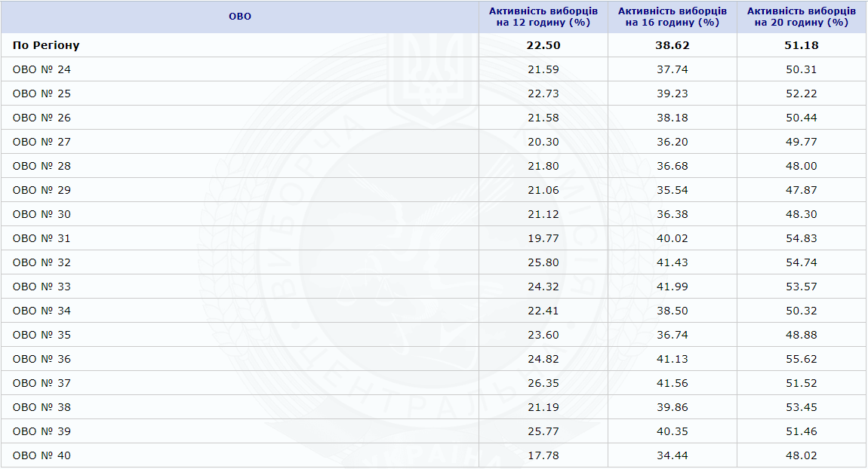
Task: Click the 26.35 value for ОВО № 37
Action: (x=543, y=383)
